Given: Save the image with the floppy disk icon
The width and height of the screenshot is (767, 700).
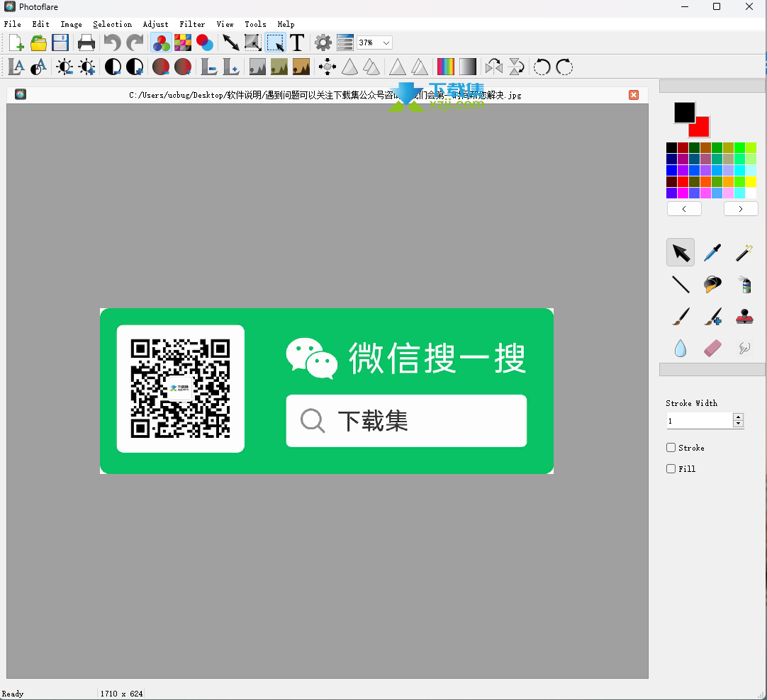Looking at the screenshot, I should [60, 43].
